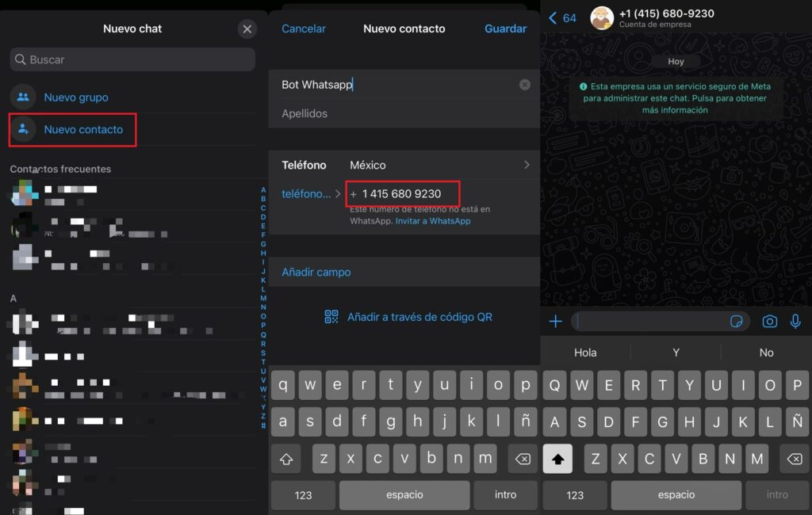The width and height of the screenshot is (812, 515).
Task: Clear the Bot Whatsapp name field
Action: 525,85
